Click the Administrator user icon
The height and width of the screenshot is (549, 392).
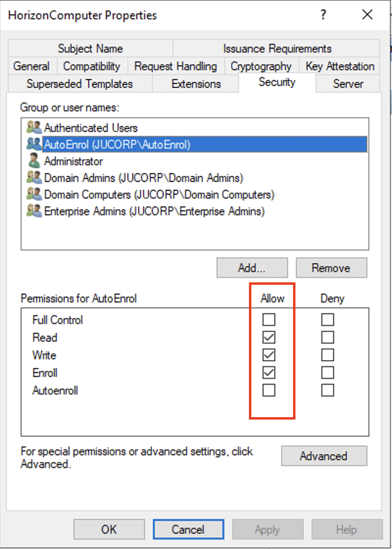(34, 161)
